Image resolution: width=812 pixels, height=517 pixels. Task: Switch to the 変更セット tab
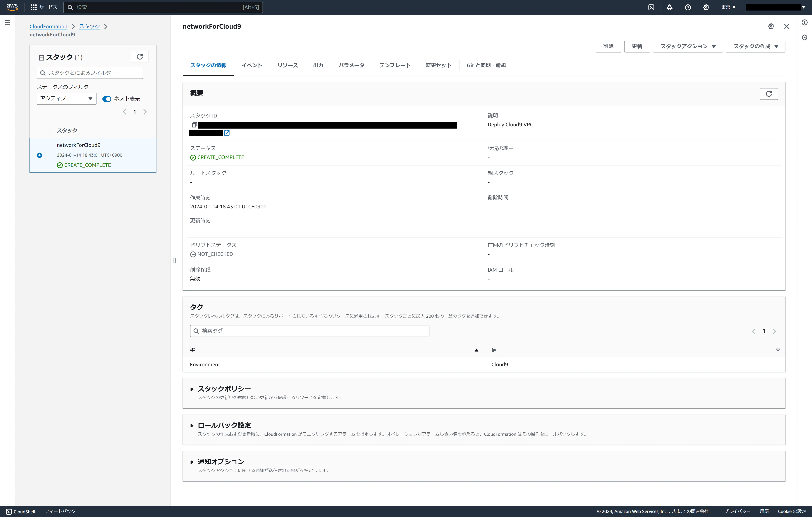(x=438, y=65)
